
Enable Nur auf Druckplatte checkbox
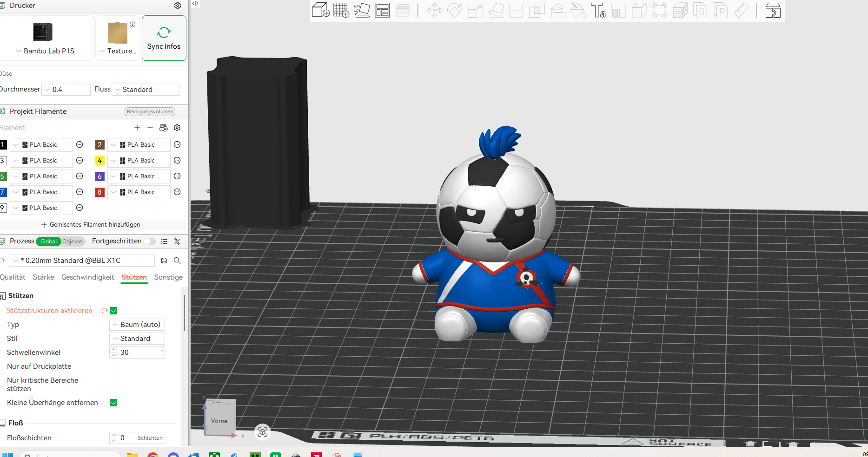pyautogui.click(x=113, y=366)
